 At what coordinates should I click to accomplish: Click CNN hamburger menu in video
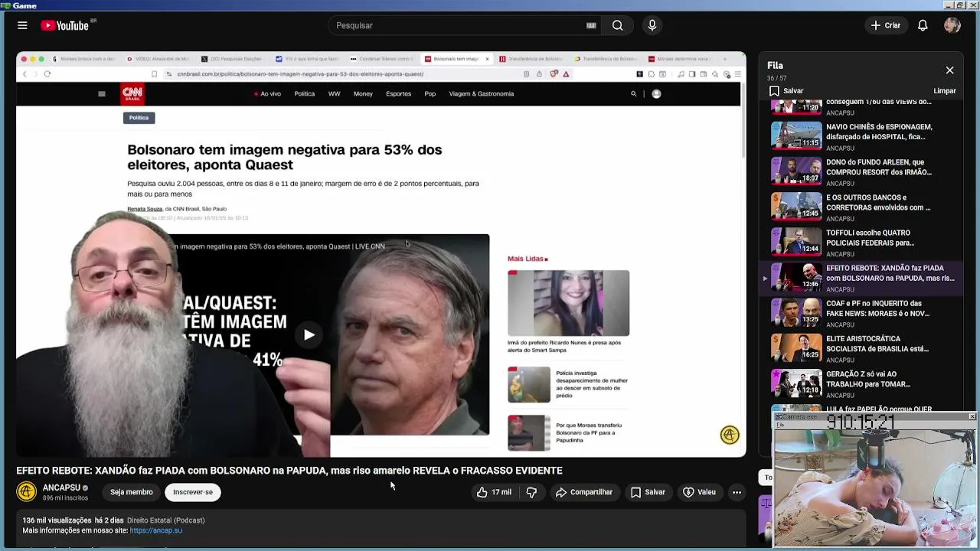point(101,94)
